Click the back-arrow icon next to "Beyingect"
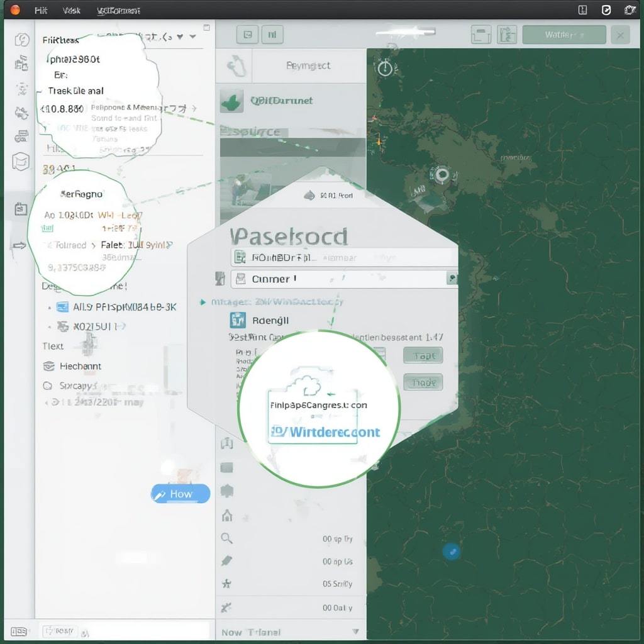 pyautogui.click(x=236, y=66)
